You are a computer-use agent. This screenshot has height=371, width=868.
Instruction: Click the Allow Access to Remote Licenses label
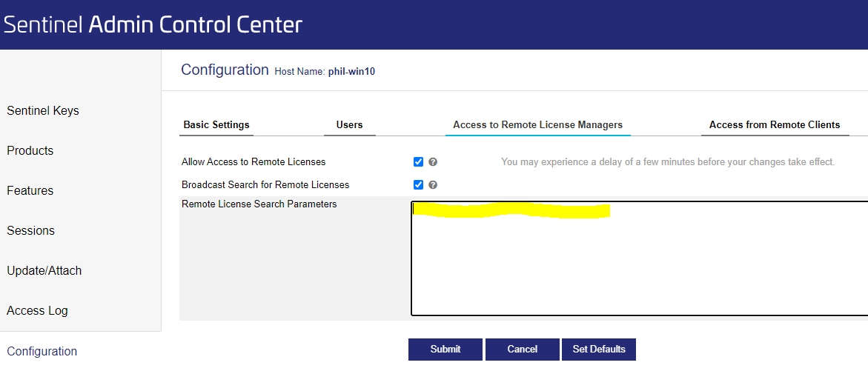(x=254, y=162)
